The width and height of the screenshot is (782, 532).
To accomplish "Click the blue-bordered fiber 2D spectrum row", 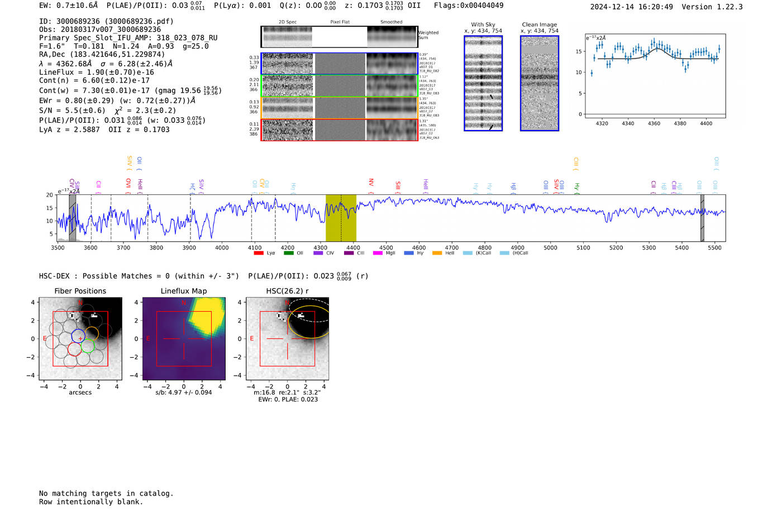I will pyautogui.click(x=339, y=64).
